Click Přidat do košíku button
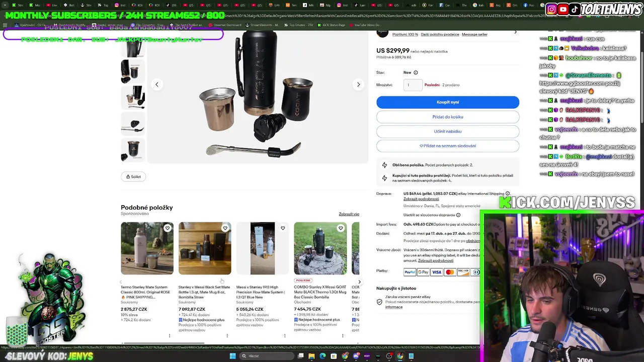 click(448, 117)
